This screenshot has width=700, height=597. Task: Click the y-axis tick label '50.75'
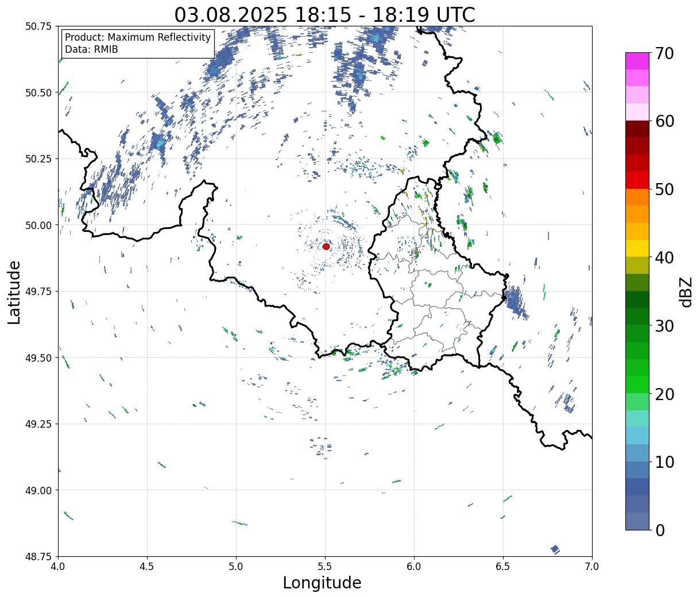[x=38, y=26]
